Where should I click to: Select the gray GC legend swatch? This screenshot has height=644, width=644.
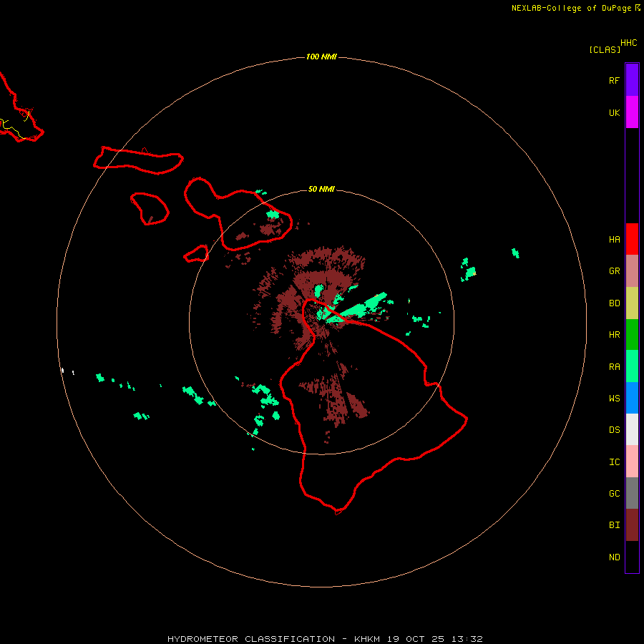point(632,493)
